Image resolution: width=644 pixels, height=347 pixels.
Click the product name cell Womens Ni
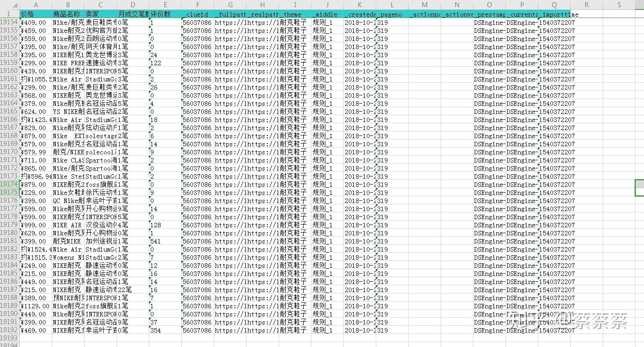click(x=68, y=257)
